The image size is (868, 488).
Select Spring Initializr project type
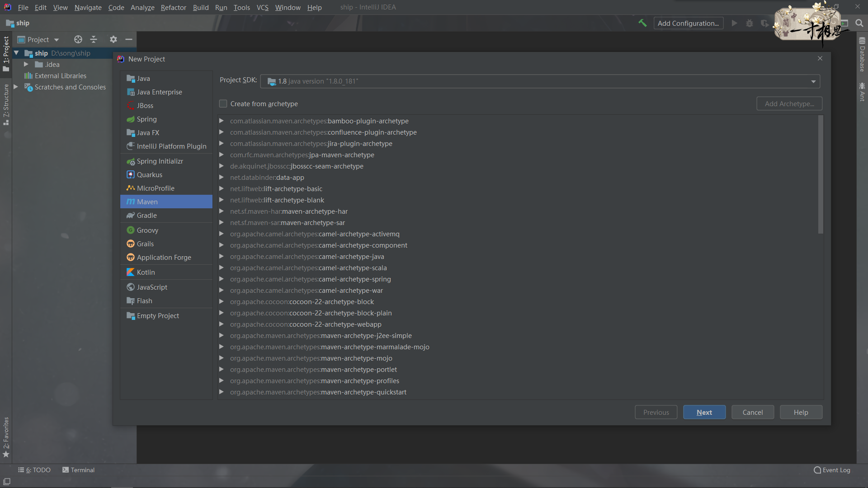(160, 161)
